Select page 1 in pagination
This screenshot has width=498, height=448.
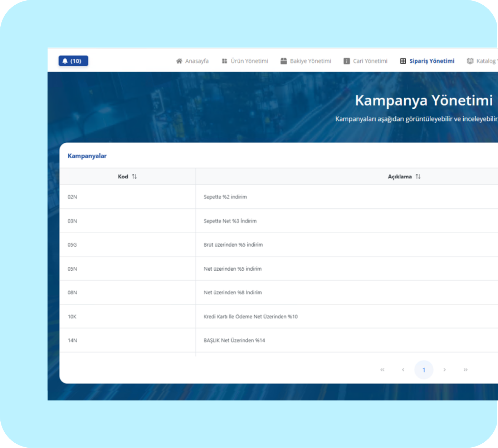tap(424, 370)
